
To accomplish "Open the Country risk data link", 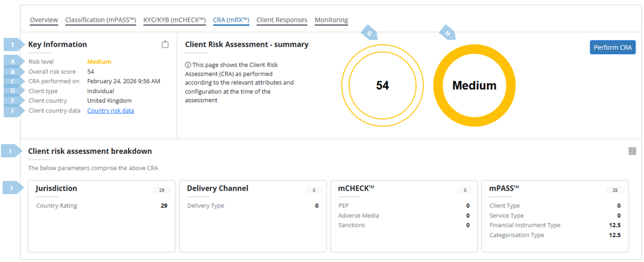I will click(x=111, y=110).
